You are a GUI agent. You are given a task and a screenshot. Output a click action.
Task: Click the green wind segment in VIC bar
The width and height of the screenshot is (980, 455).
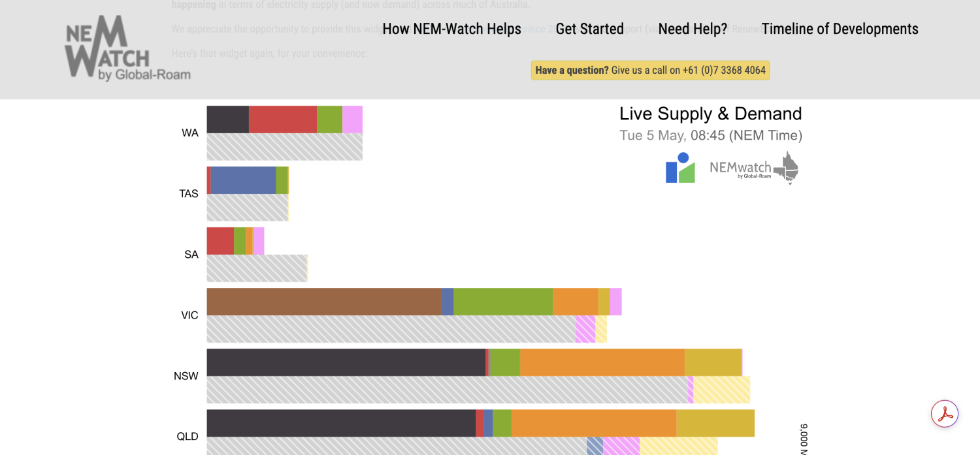point(503,302)
